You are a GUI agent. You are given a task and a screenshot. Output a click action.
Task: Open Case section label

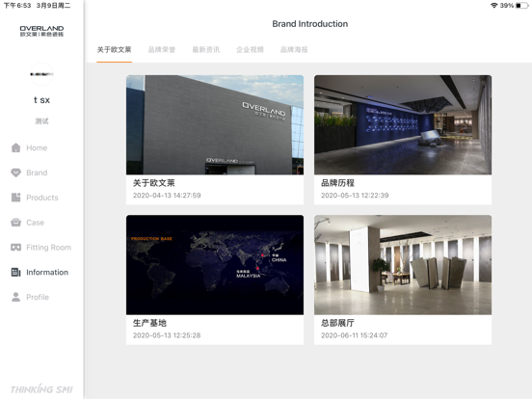click(x=36, y=223)
